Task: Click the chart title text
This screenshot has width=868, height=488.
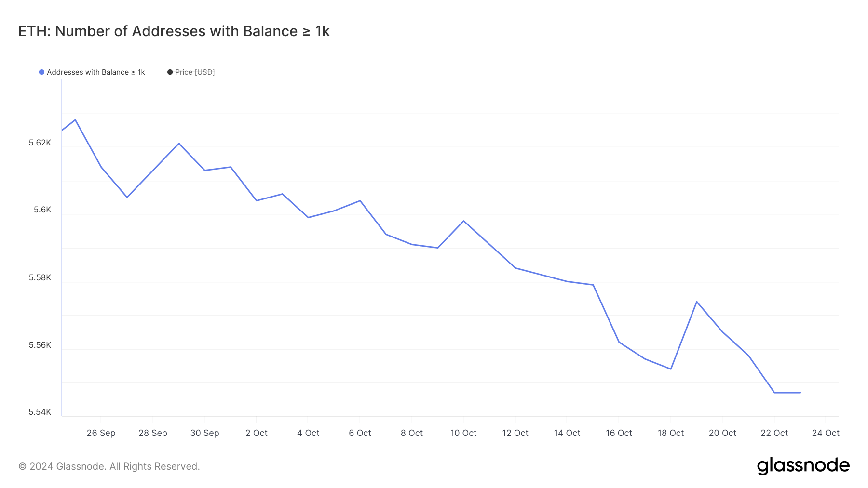Action: pyautogui.click(x=174, y=31)
